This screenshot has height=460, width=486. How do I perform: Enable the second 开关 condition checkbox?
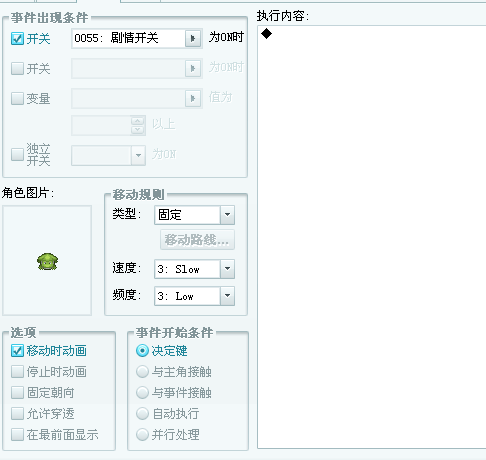click(x=17, y=68)
